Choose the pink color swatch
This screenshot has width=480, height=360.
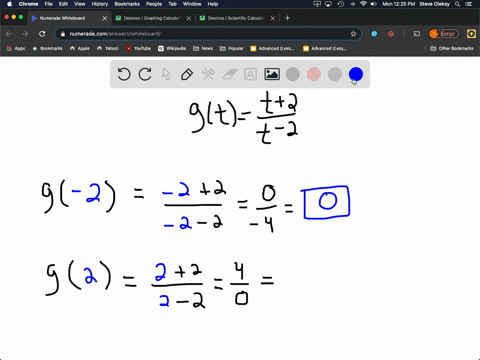click(x=314, y=74)
